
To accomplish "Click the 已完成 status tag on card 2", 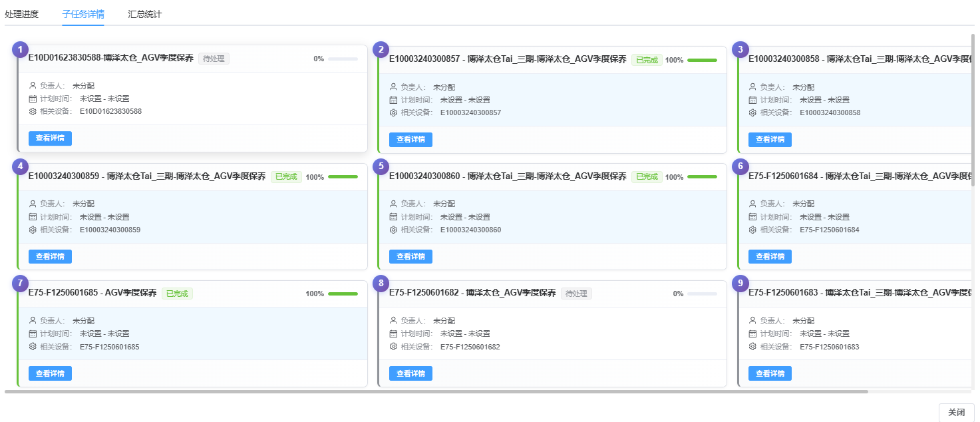I will click(x=647, y=60).
